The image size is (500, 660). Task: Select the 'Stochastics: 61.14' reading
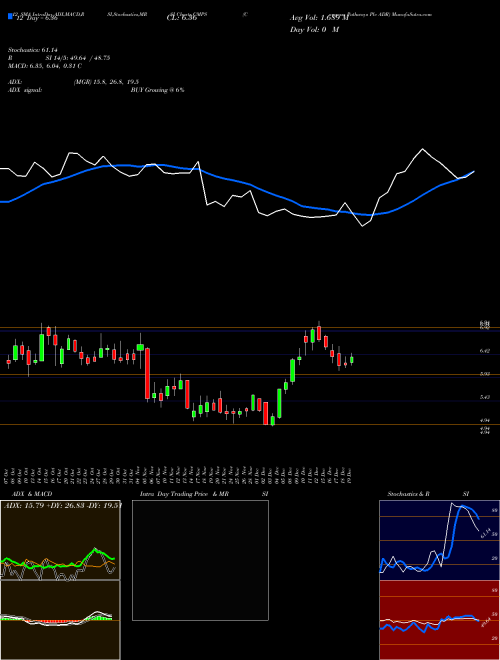[x=32, y=50]
